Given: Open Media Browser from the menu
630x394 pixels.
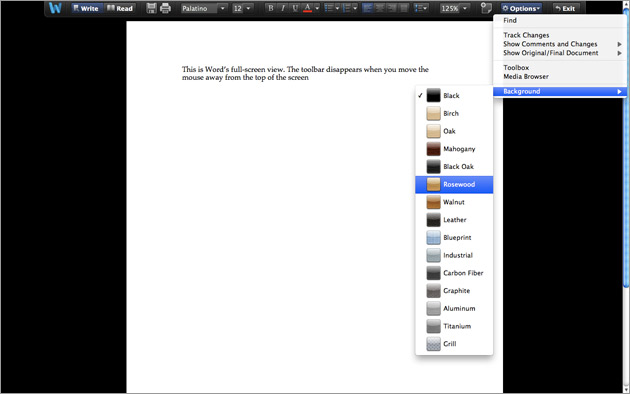Looking at the screenshot, I should (x=526, y=76).
